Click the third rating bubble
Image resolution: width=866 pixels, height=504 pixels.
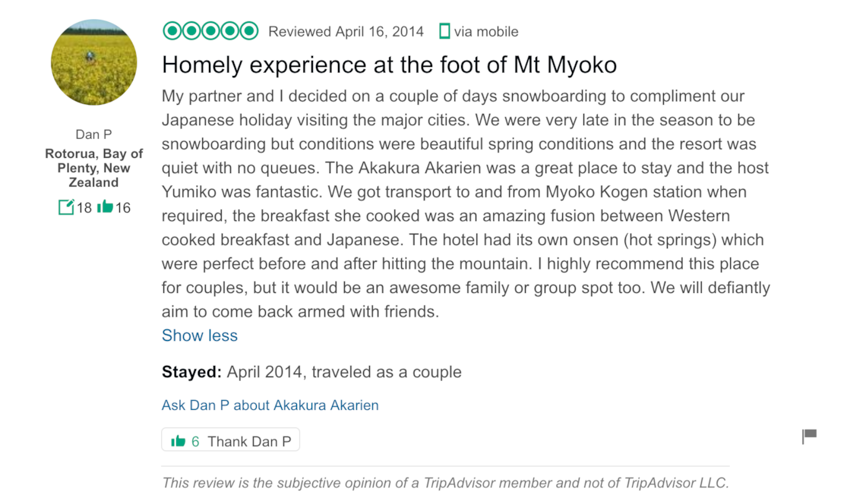210,31
